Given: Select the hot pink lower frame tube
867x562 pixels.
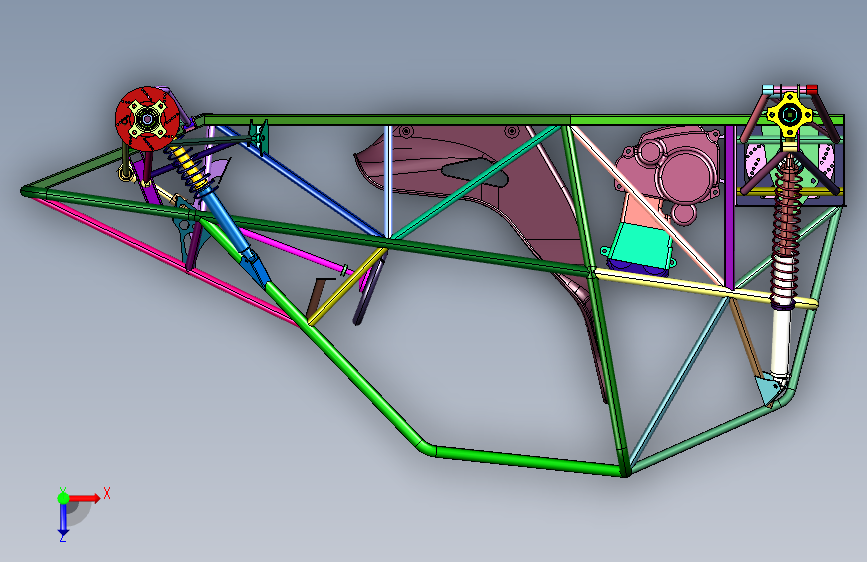Looking at the screenshot, I should click(x=166, y=260).
